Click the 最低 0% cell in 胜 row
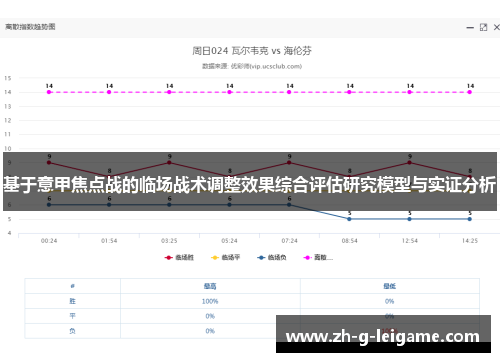This screenshot has height=362, width=500. (389, 301)
